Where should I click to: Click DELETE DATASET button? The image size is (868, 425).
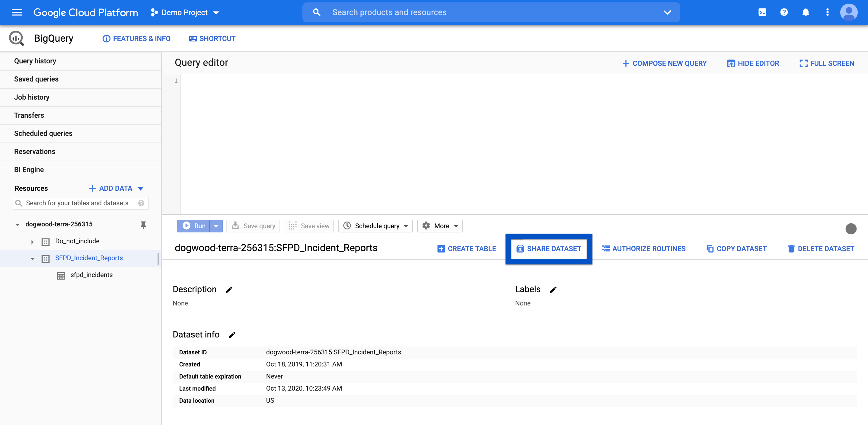[x=821, y=249]
